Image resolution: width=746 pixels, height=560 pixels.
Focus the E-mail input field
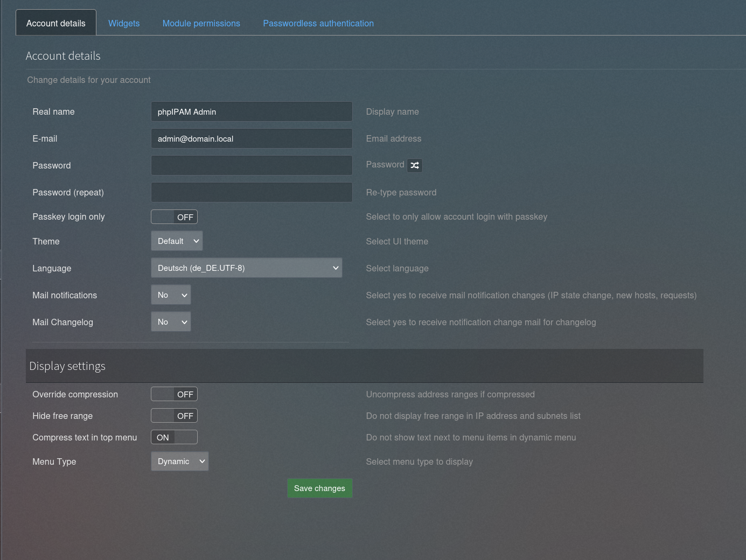[252, 139]
